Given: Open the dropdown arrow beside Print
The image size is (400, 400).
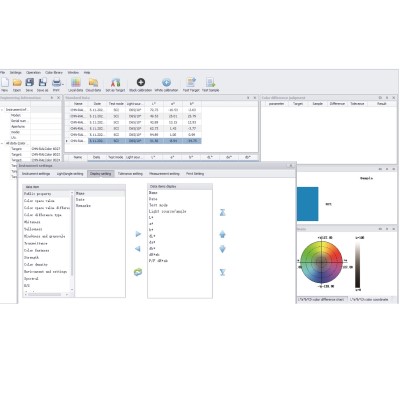Looking at the screenshot, I should [63, 84].
